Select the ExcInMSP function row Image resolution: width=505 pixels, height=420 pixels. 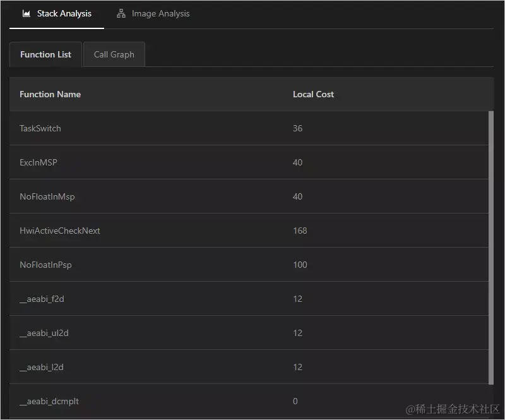point(249,162)
